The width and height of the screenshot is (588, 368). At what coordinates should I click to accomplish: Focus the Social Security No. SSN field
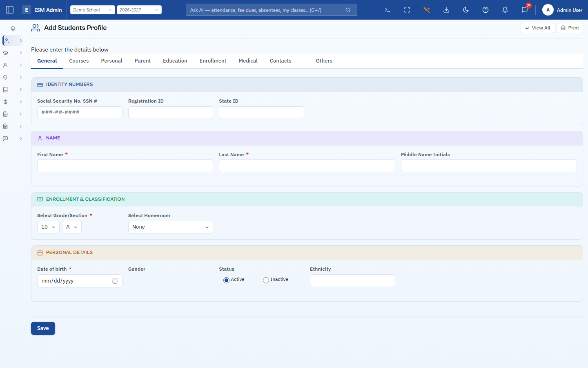[x=80, y=112]
